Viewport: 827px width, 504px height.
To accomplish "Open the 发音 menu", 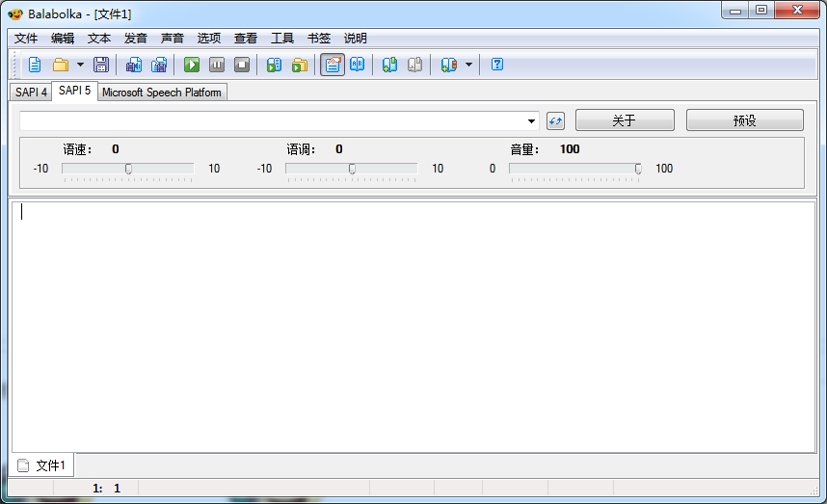I will [136, 38].
